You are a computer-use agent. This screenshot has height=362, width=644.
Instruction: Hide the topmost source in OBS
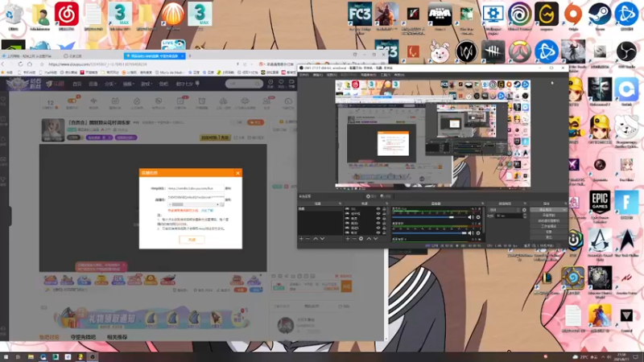[x=378, y=209]
